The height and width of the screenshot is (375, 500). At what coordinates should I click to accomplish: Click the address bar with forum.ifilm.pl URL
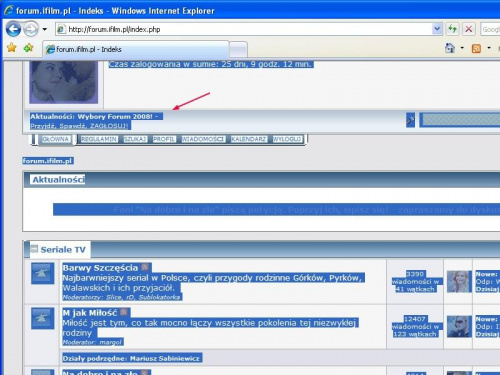[x=245, y=29]
